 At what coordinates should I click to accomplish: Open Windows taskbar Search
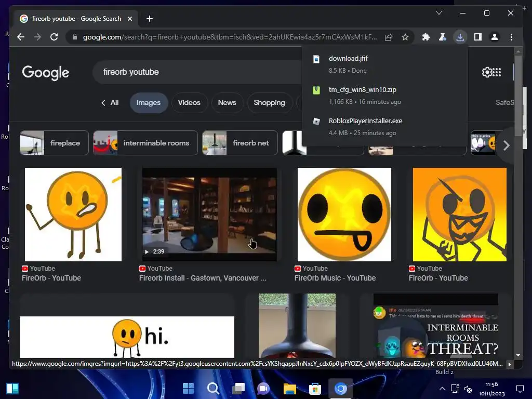tap(214, 388)
